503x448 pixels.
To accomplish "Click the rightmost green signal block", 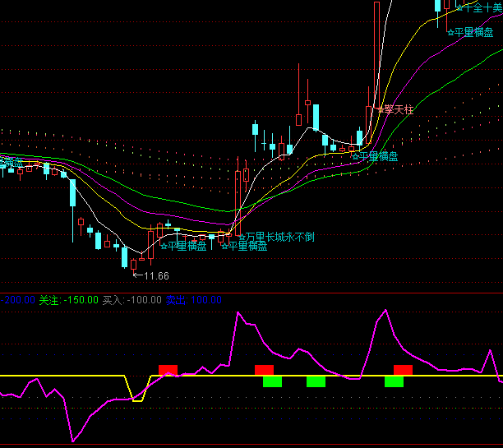I will pyautogui.click(x=394, y=381).
